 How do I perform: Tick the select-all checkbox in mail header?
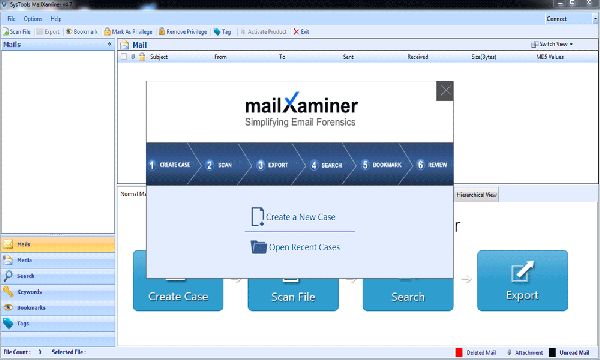coord(124,57)
